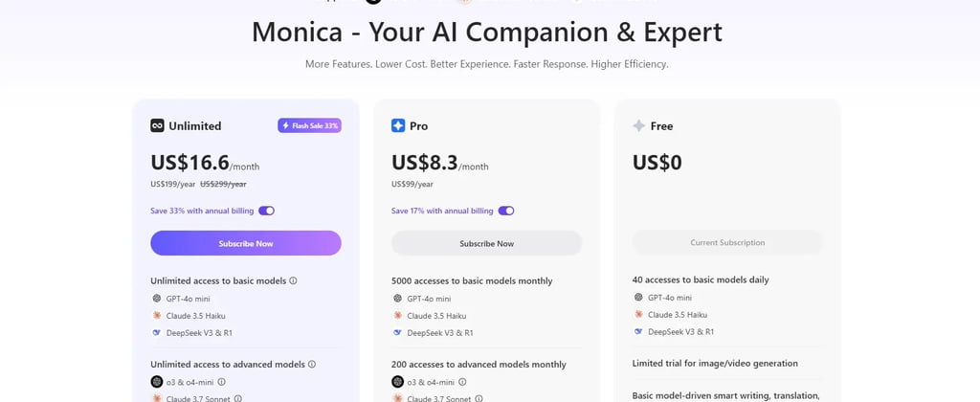Subscribe to the Pro plan
Screen dimensions: 980x402
[487, 243]
